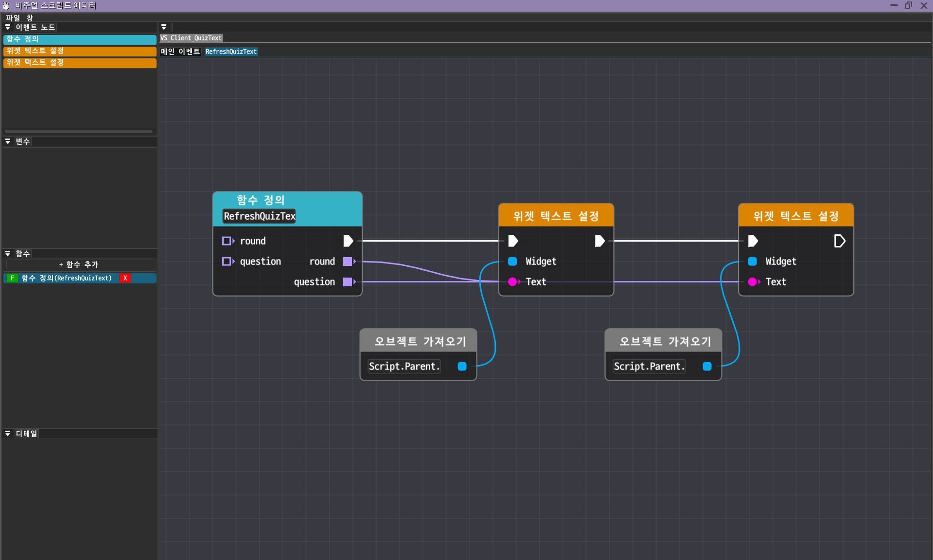This screenshot has height=560, width=933.
Task: Select the cyan 함수 정의 item in event node list
Action: point(80,39)
